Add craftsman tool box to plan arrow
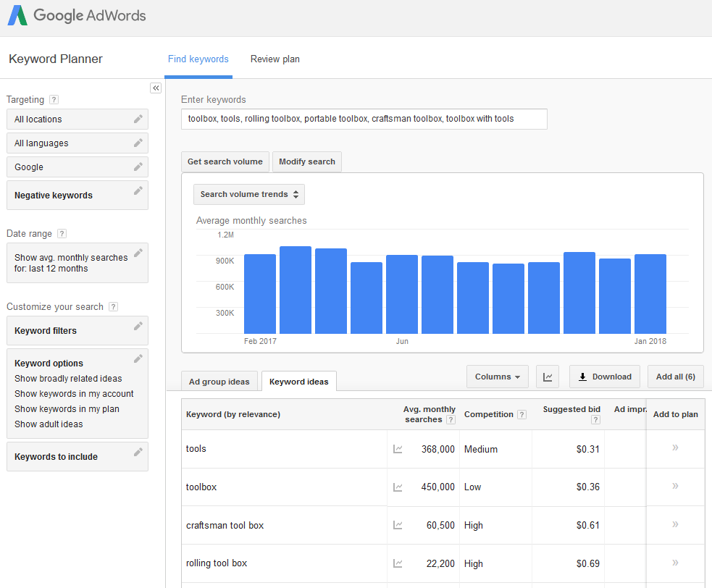Image resolution: width=712 pixels, height=588 pixels. pos(675,524)
